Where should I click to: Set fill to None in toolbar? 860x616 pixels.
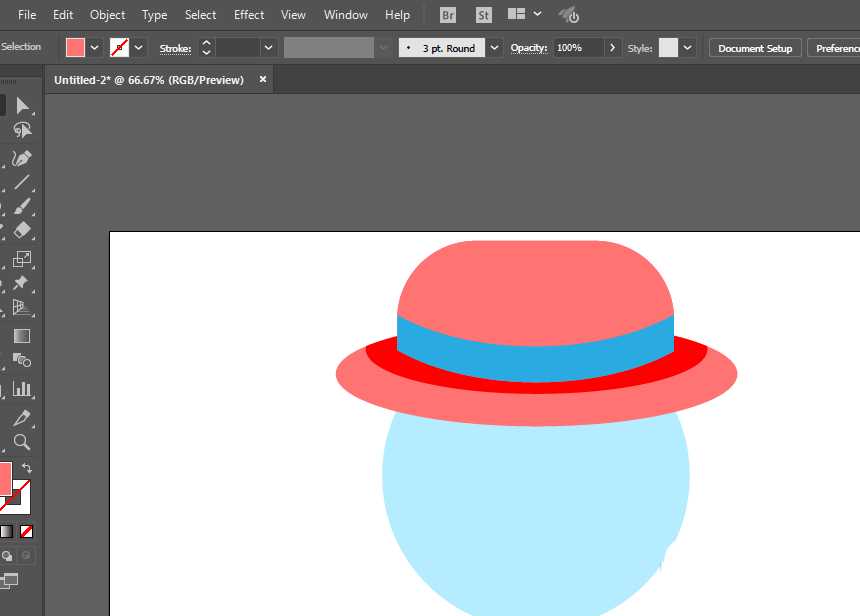tap(27, 531)
